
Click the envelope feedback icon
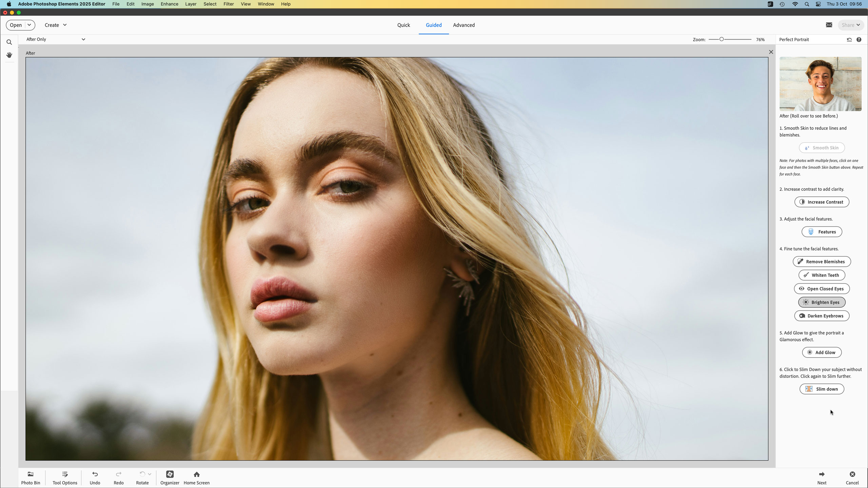pos(829,25)
